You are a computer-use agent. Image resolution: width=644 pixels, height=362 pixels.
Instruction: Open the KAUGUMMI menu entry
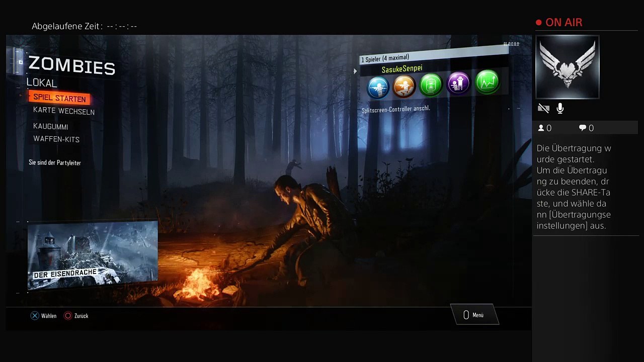[51, 126]
